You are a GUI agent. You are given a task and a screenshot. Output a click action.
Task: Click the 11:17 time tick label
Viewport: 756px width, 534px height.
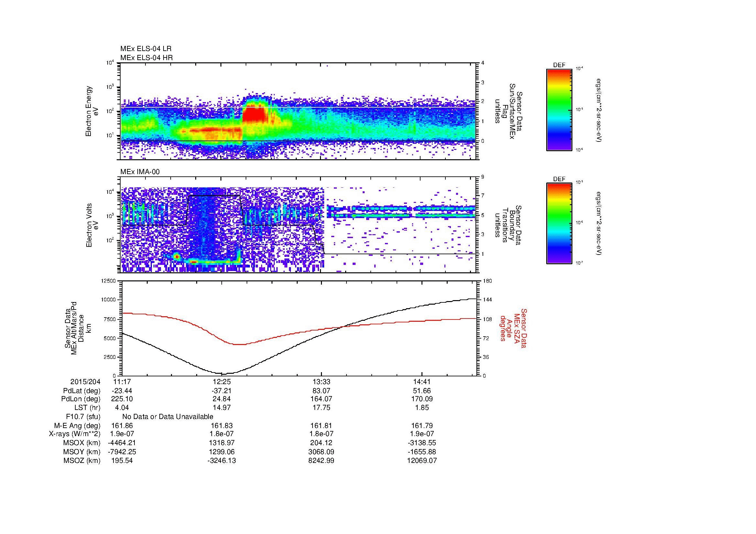click(x=122, y=382)
